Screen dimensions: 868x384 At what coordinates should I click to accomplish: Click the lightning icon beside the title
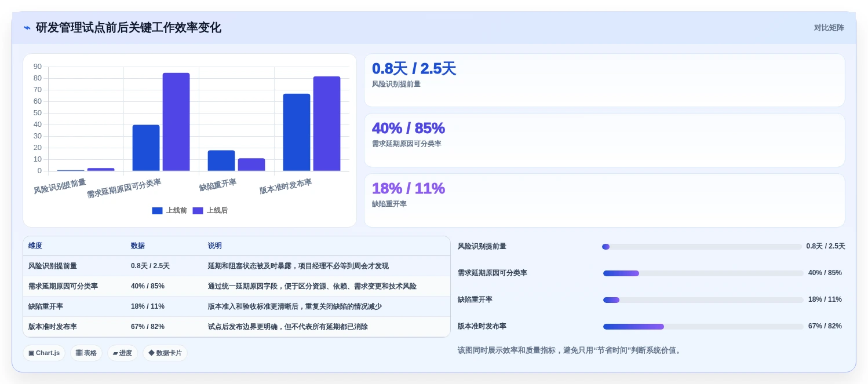[x=27, y=28]
